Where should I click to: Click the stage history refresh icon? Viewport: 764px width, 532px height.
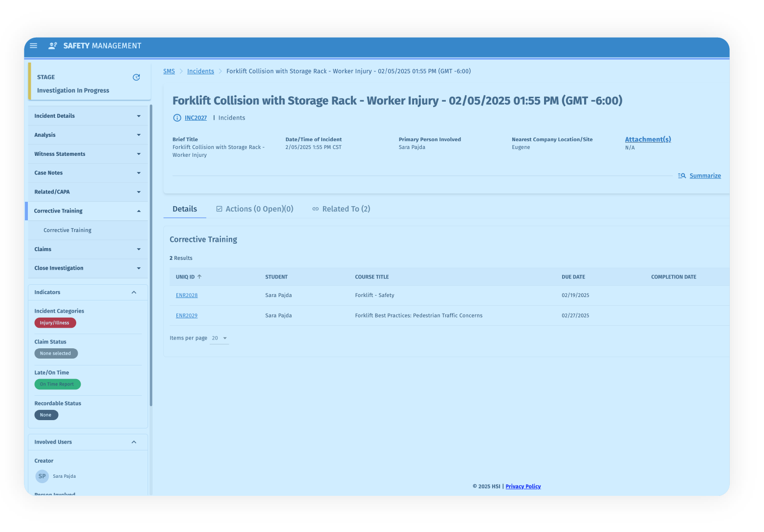136,77
